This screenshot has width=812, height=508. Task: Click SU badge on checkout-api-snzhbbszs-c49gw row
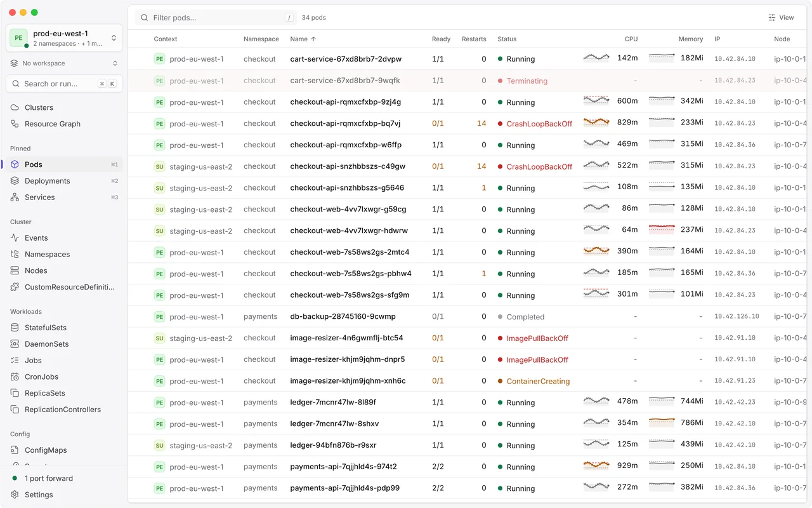tap(159, 166)
